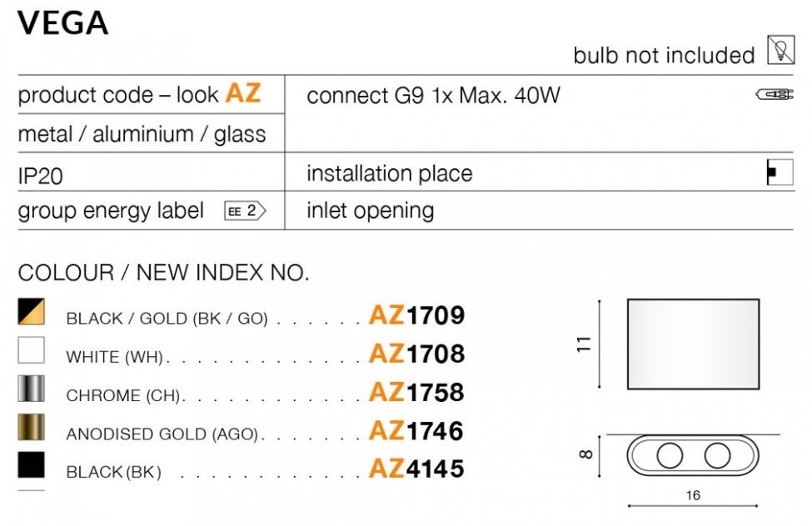Click the orange AZ product code text

pyautogui.click(x=243, y=93)
